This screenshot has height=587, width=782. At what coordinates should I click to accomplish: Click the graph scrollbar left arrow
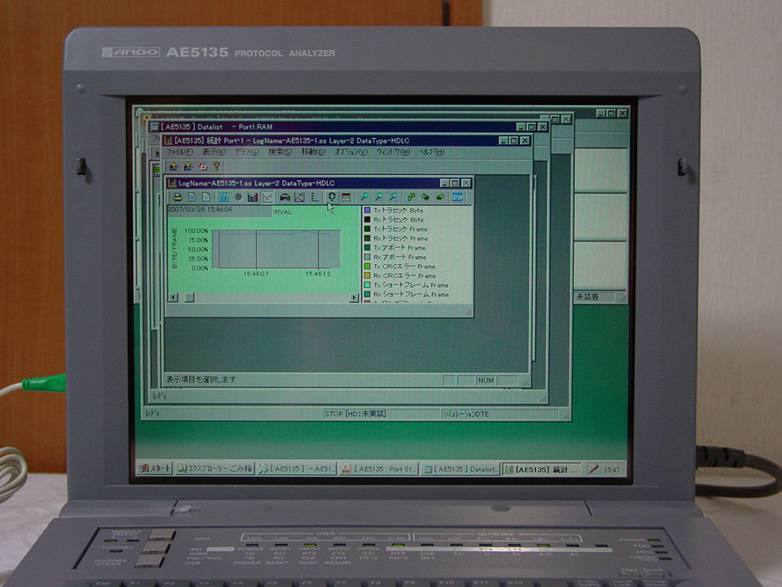click(174, 298)
